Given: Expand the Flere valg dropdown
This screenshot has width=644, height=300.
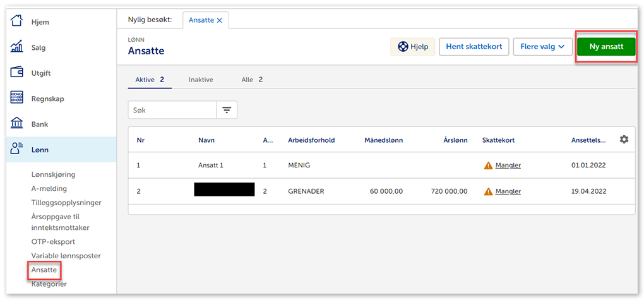Looking at the screenshot, I should [x=542, y=47].
